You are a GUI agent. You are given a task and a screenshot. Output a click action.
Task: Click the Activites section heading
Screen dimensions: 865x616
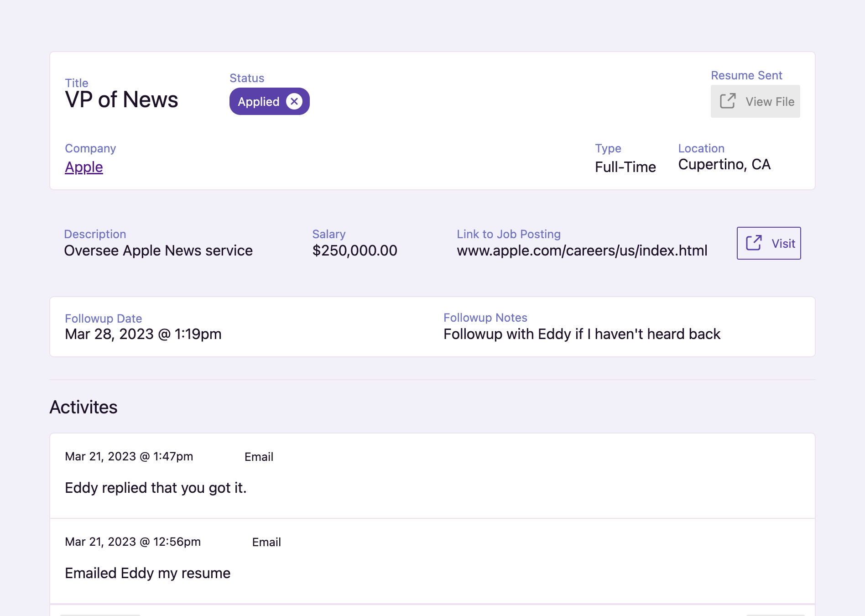pos(84,407)
